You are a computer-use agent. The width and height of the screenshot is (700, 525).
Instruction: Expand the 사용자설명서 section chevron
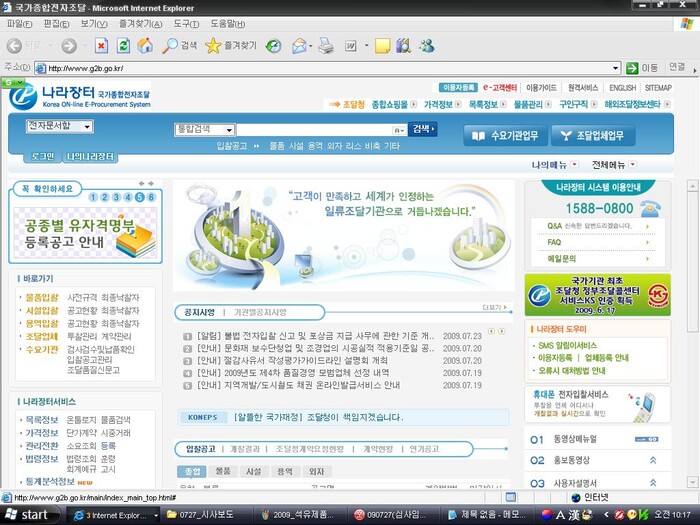[653, 483]
